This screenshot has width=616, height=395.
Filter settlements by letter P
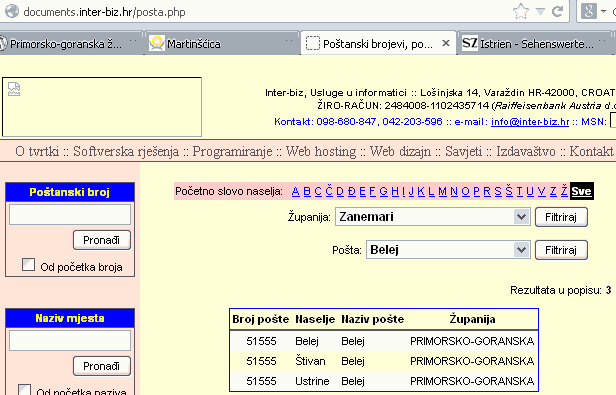click(x=477, y=191)
